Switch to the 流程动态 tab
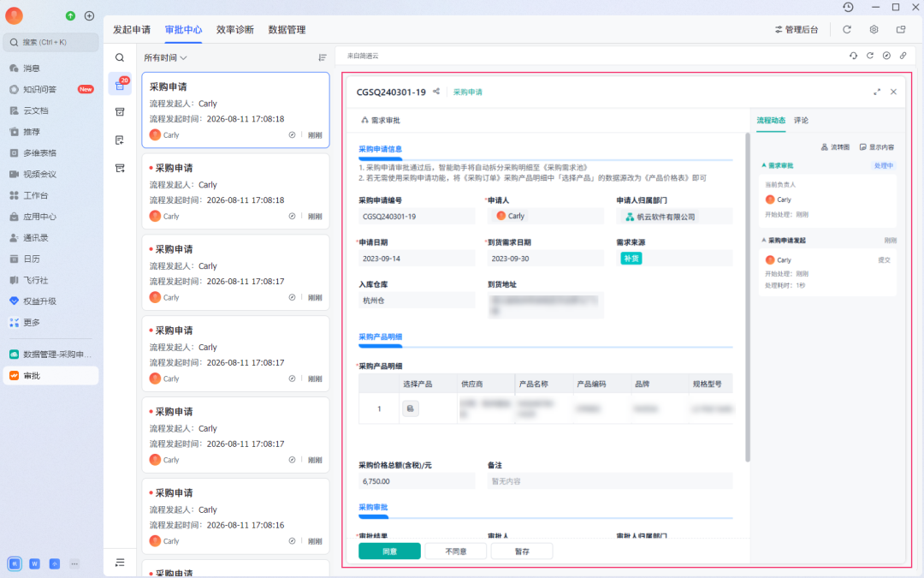Viewport: 924px width, 578px height. [x=771, y=121]
